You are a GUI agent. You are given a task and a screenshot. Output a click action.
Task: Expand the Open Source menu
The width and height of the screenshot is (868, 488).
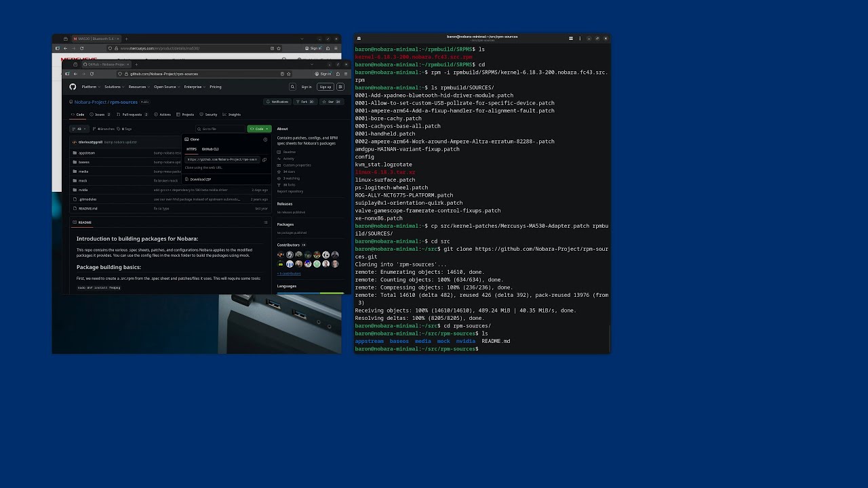(x=167, y=87)
